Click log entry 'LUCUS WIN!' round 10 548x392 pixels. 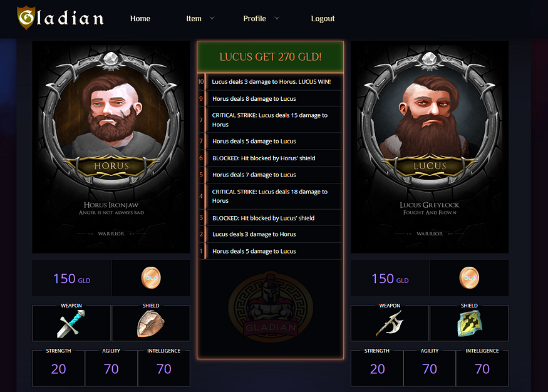coord(270,82)
